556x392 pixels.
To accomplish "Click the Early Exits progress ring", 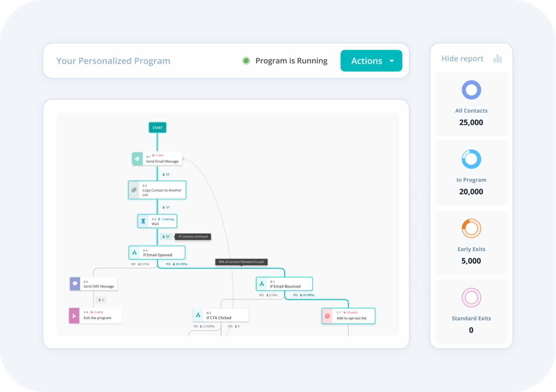I will click(x=471, y=228).
